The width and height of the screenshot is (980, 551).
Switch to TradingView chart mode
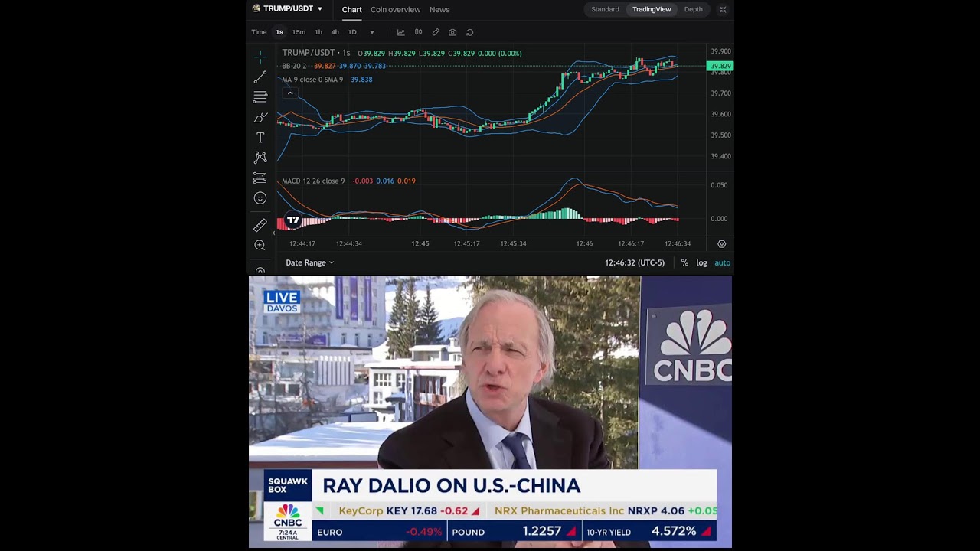[x=652, y=9]
